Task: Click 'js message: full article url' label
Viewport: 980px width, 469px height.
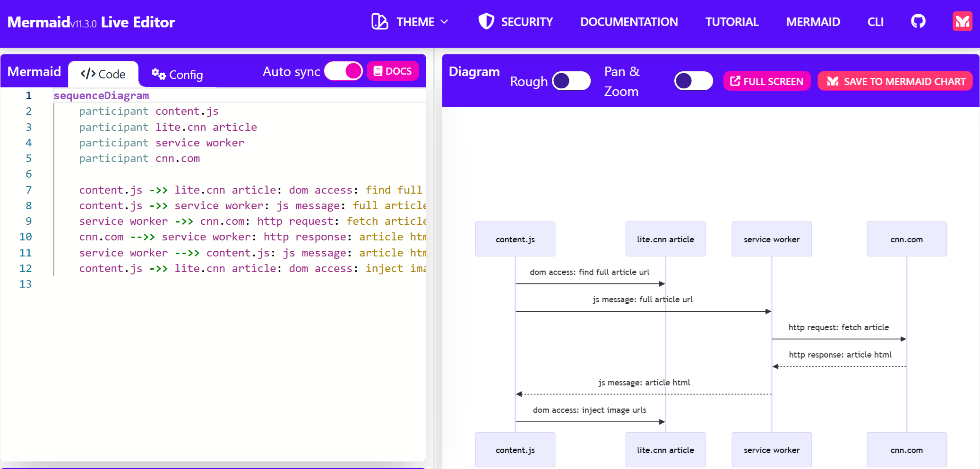Action: coord(643,299)
